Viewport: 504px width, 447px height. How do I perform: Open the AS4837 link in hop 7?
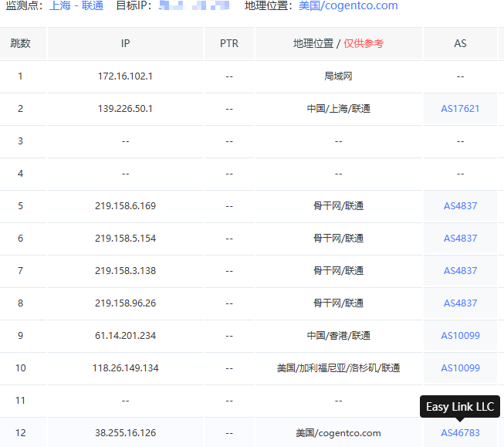(460, 271)
